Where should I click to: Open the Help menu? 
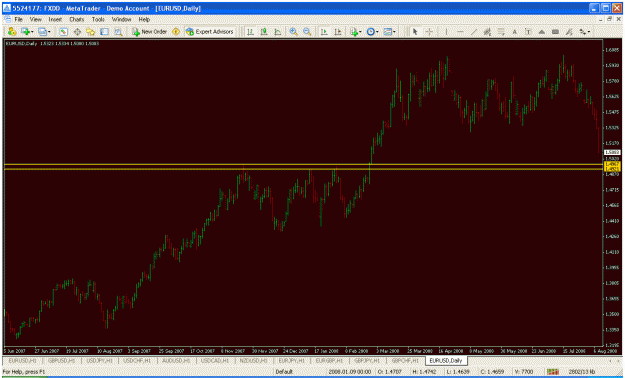144,19
